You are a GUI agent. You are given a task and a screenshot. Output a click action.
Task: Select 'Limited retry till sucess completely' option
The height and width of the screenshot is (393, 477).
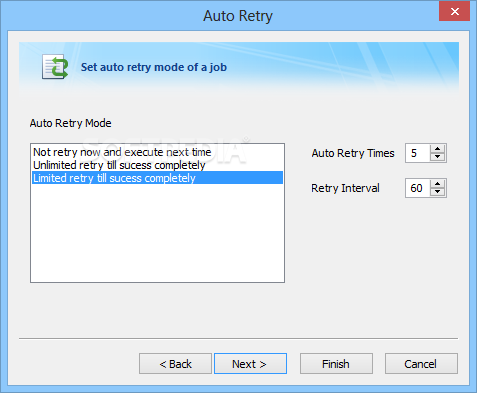[x=157, y=178]
